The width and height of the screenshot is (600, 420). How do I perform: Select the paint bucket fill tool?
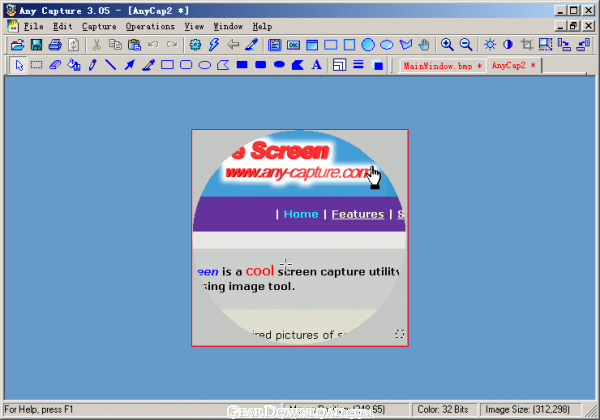point(73,65)
